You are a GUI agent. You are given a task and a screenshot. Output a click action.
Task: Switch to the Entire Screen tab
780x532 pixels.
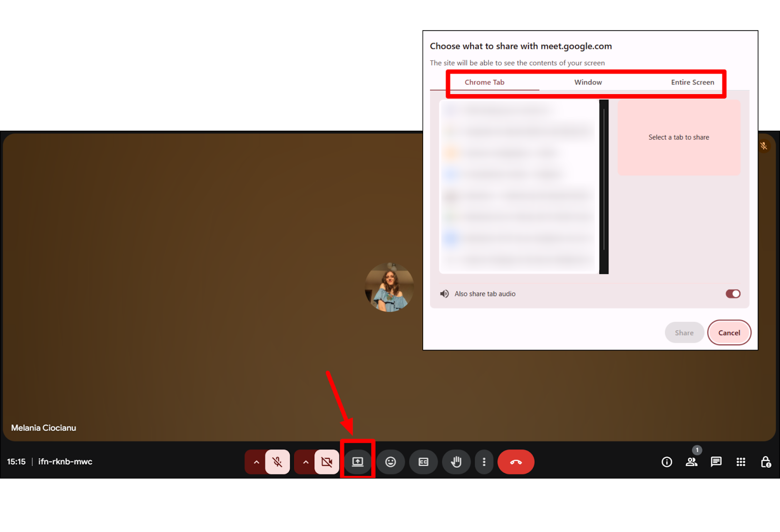(693, 82)
